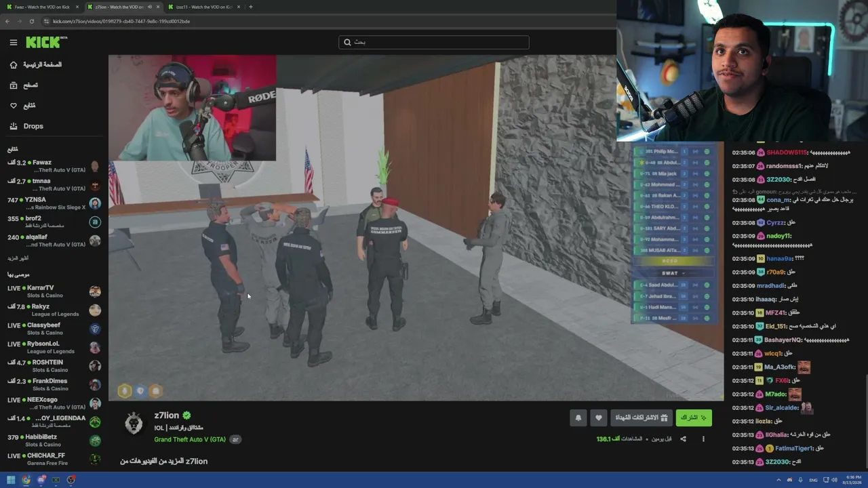This screenshot has height=488, width=868.
Task: Click the shield hexagon overlay icon
Action: tap(140, 390)
